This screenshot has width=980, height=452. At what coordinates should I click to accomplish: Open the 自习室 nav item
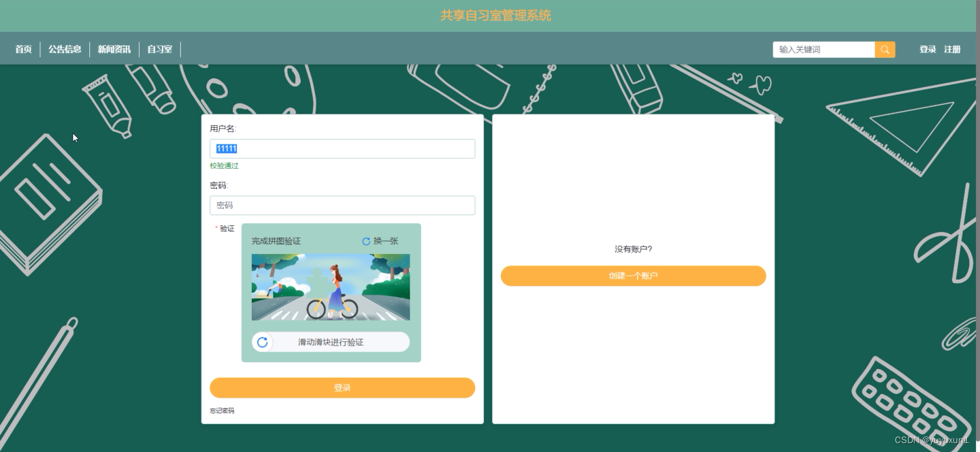point(160,49)
